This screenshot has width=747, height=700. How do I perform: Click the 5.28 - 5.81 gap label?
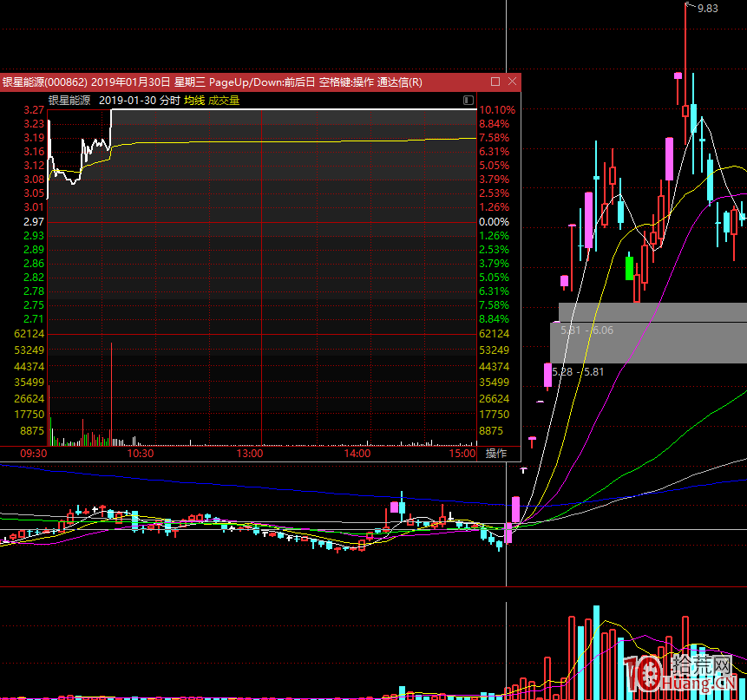tap(578, 372)
